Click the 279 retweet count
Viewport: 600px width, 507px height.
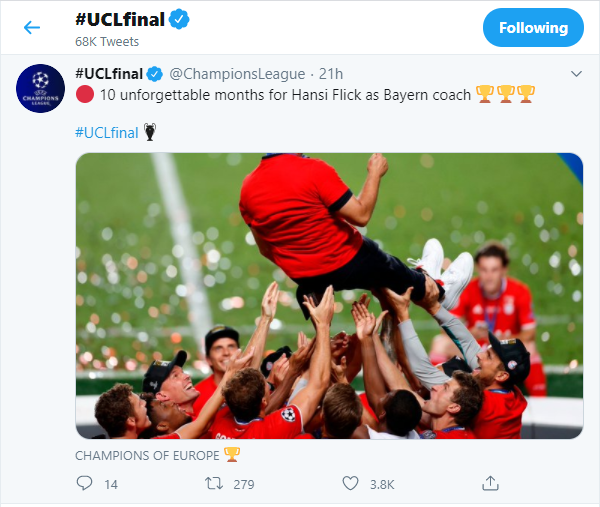pos(241,484)
